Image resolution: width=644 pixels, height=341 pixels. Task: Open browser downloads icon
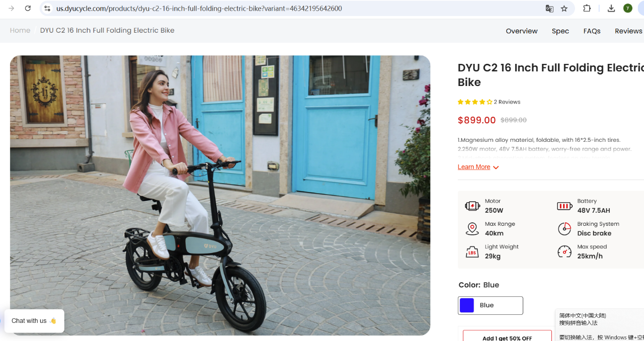pos(611,9)
